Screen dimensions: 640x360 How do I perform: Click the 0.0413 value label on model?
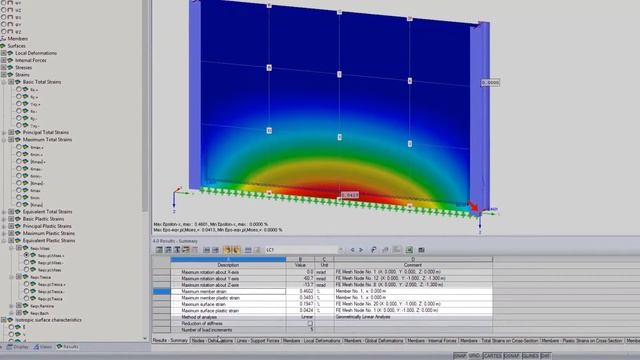click(x=350, y=195)
